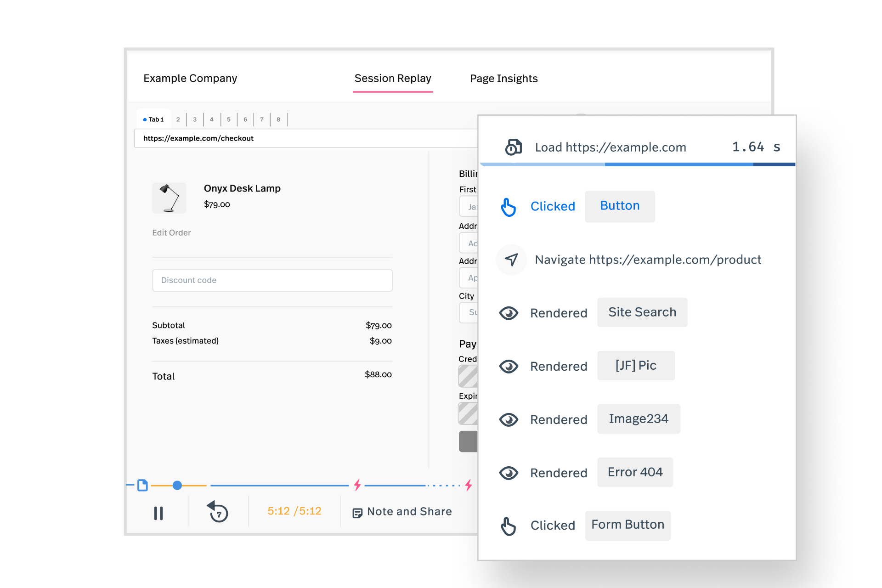Open the Session Replay tab

[x=393, y=79]
